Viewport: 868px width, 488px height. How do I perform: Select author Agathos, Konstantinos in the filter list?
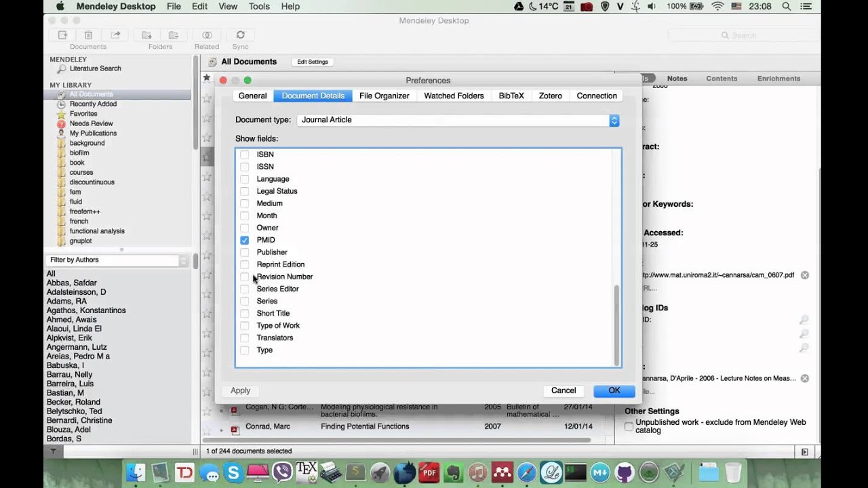86,310
